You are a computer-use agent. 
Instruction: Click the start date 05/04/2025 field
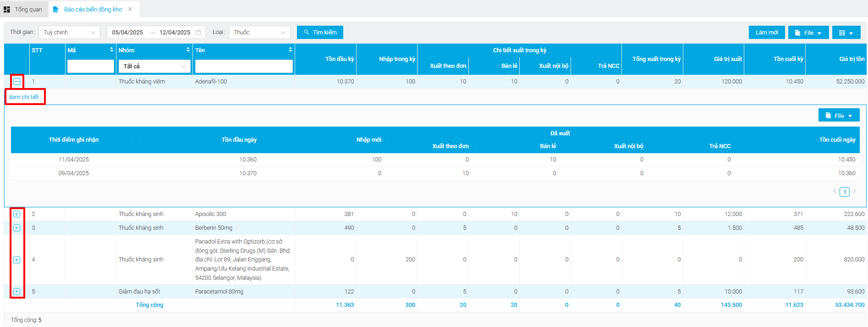click(127, 33)
